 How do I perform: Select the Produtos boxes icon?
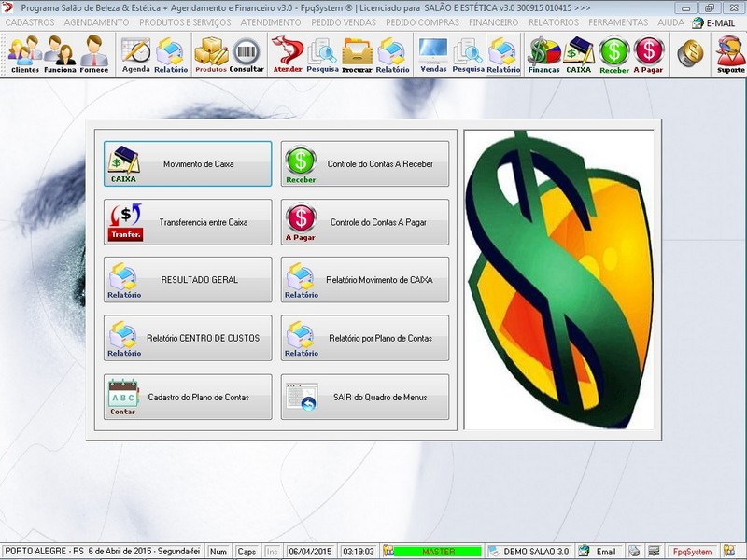pos(211,54)
